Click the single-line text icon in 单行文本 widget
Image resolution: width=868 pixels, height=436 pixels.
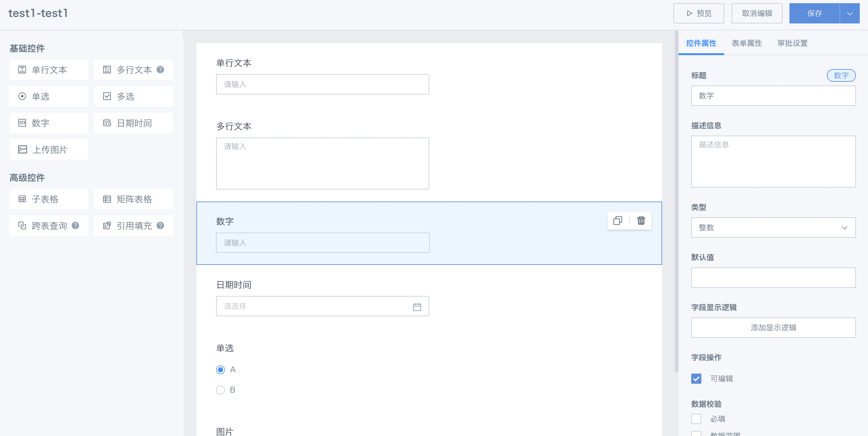pos(22,70)
